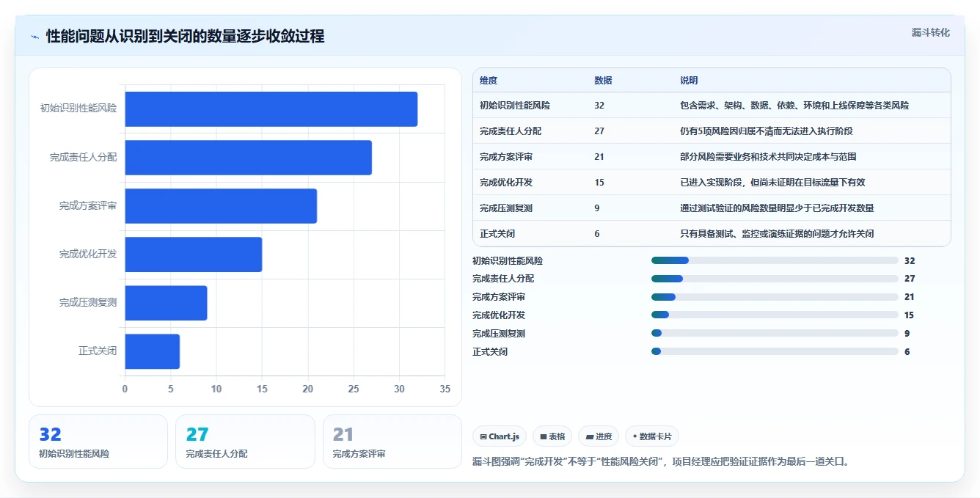980x498 pixels.
Task: Click the 说明 column header
Action: click(689, 81)
